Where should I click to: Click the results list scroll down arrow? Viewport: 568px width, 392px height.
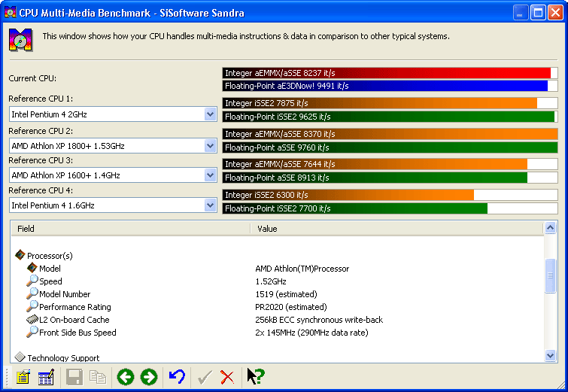click(x=550, y=355)
